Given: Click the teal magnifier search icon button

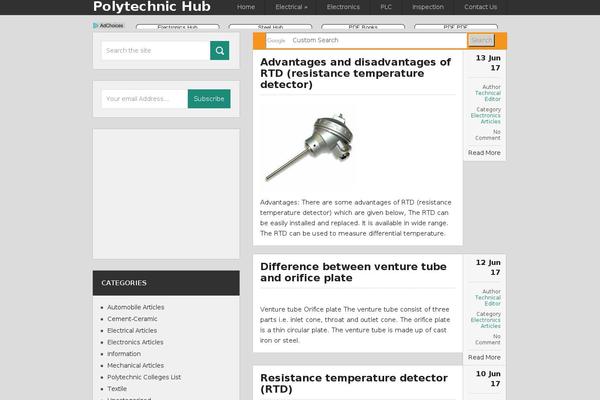Looking at the screenshot, I should [x=220, y=51].
